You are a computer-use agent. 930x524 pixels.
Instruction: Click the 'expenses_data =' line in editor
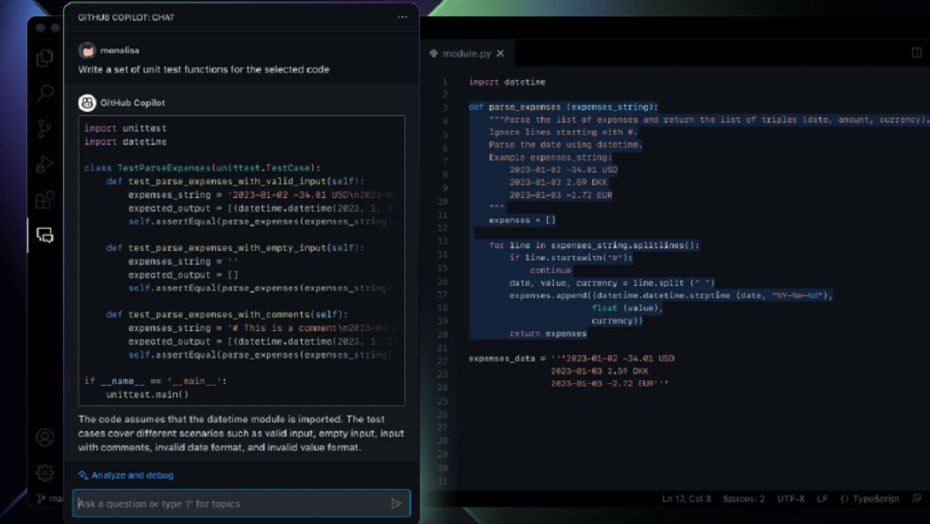tap(571, 358)
